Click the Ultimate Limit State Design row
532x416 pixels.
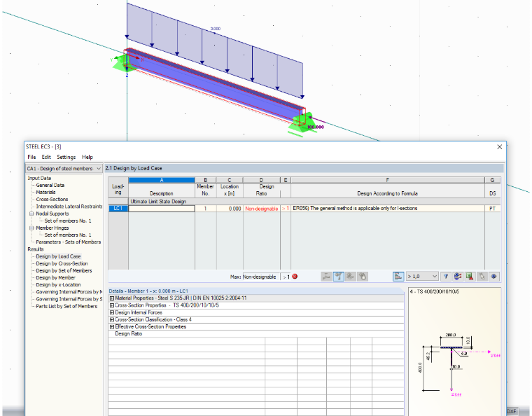304,201
